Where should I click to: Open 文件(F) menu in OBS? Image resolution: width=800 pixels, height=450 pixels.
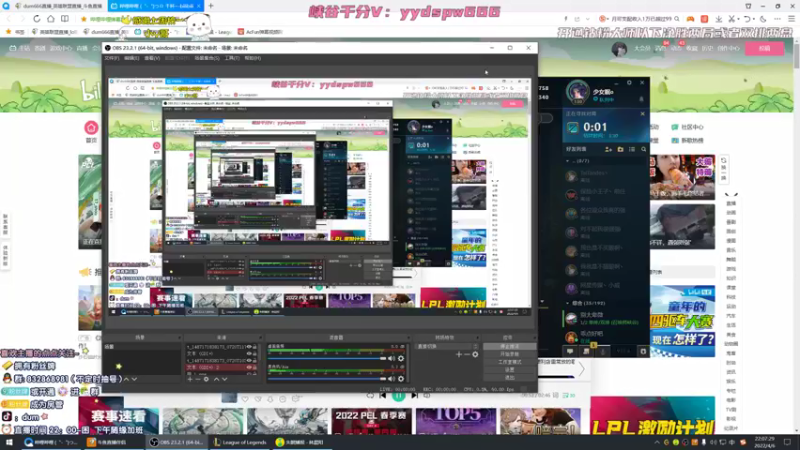click(111, 58)
